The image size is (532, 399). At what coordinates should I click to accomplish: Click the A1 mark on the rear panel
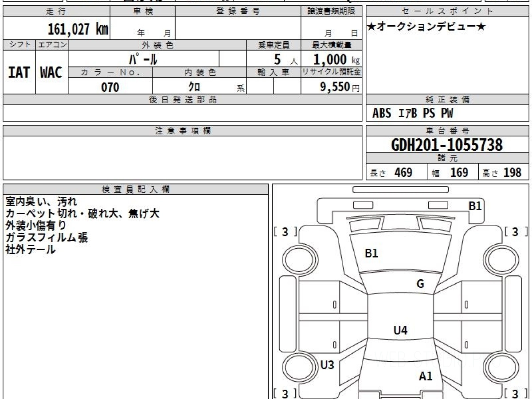(426, 377)
